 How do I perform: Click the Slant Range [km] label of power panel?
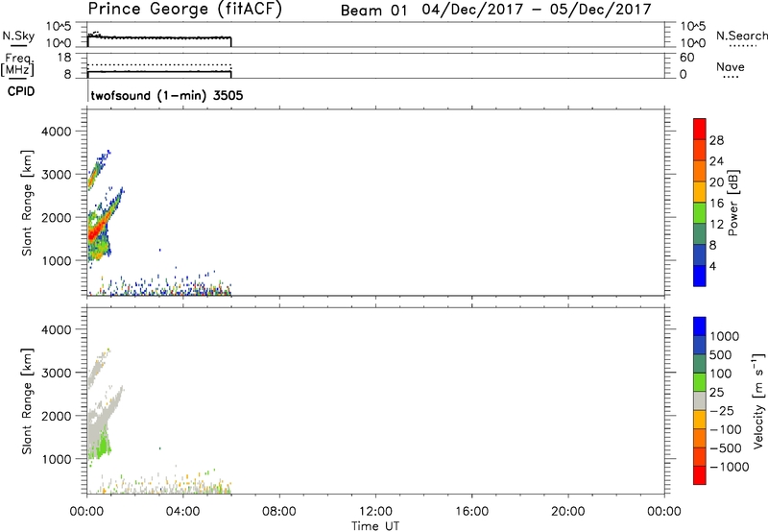tap(27, 203)
